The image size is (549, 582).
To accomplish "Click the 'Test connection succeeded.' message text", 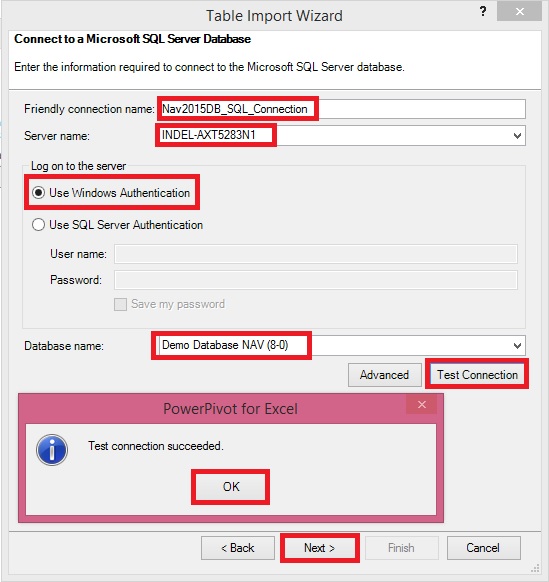I will click(156, 446).
